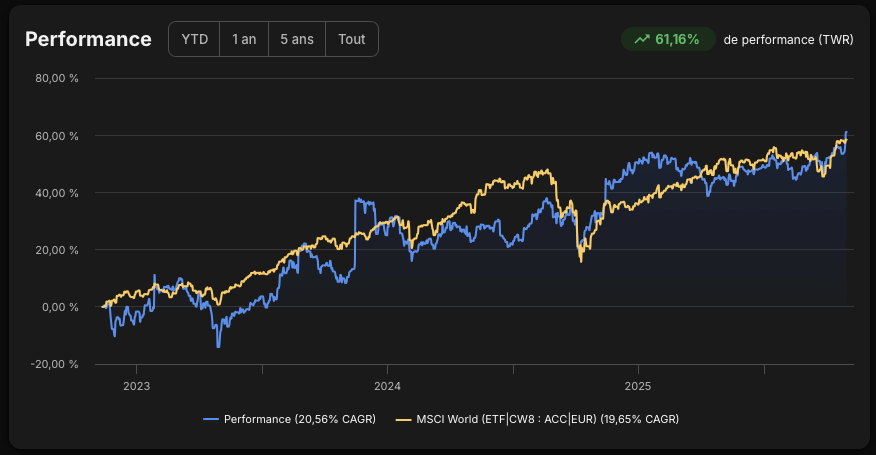
Task: Click the -20,00 % y-axis label
Action: pyautogui.click(x=55, y=364)
